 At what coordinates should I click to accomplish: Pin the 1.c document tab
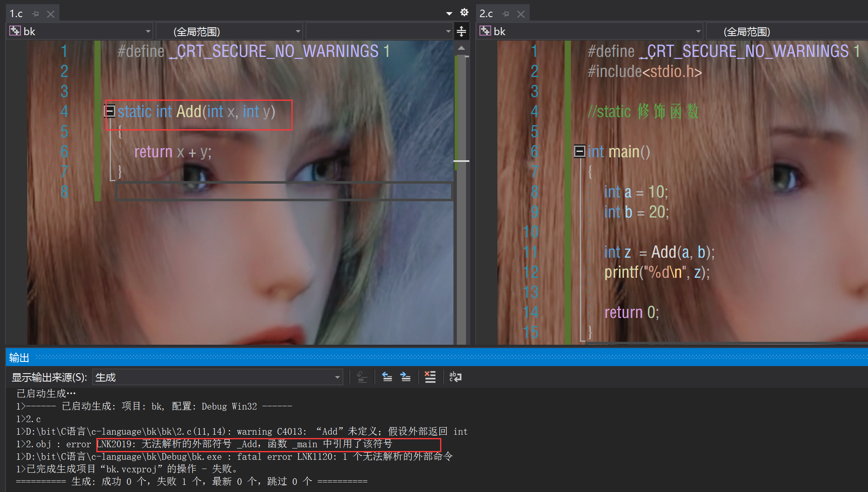tap(36, 14)
